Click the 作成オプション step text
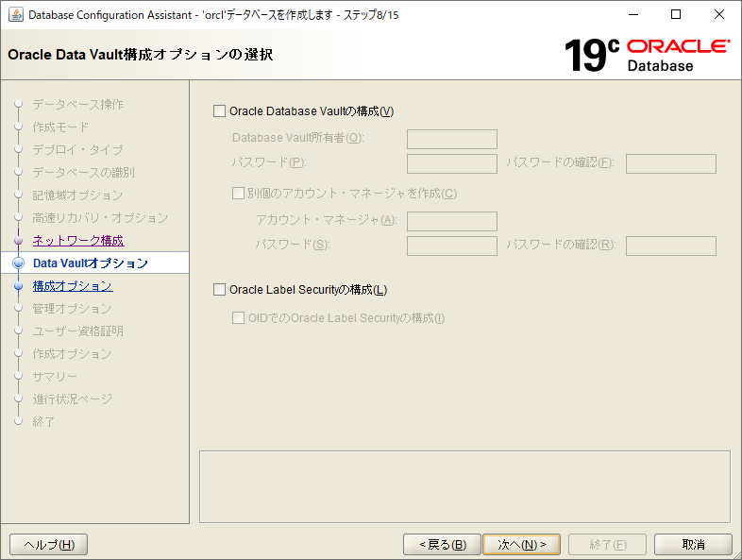Image resolution: width=742 pixels, height=560 pixels. click(72, 353)
